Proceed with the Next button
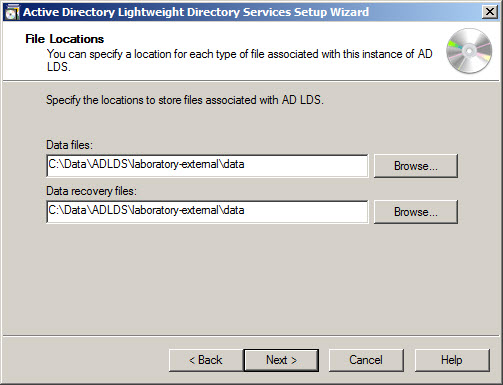Image resolution: width=503 pixels, height=385 pixels. click(281, 360)
